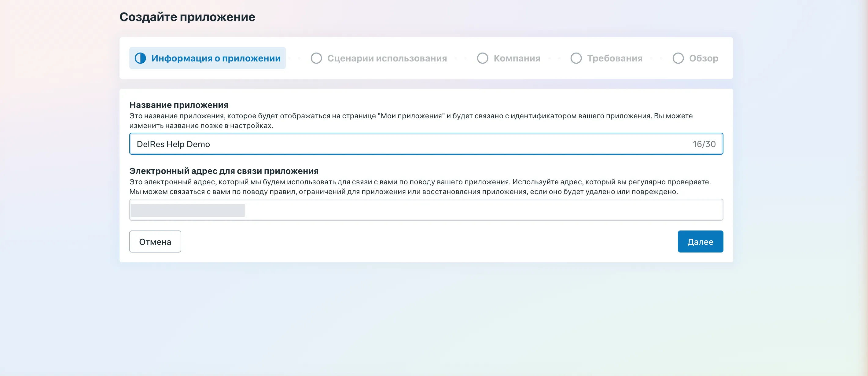
Task: Click the Создайте приложение page heading
Action: (187, 17)
